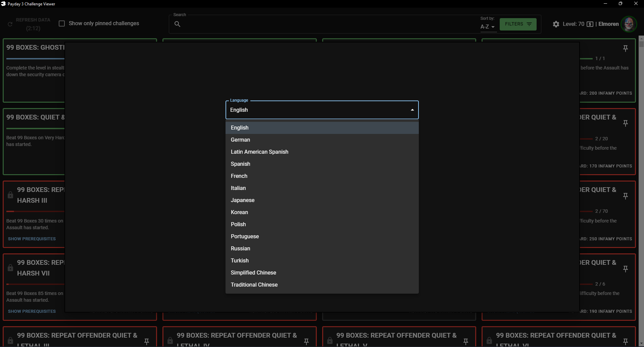Viewport: 644px width, 347px height.
Task: Click the 170 INFAMY POINTS reward text
Action: click(610, 166)
